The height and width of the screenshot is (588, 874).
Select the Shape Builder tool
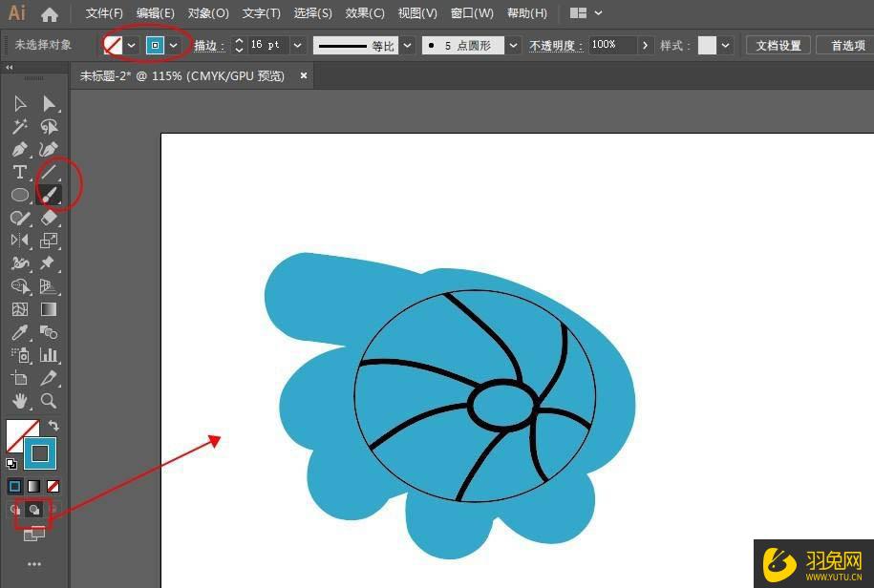click(20, 286)
